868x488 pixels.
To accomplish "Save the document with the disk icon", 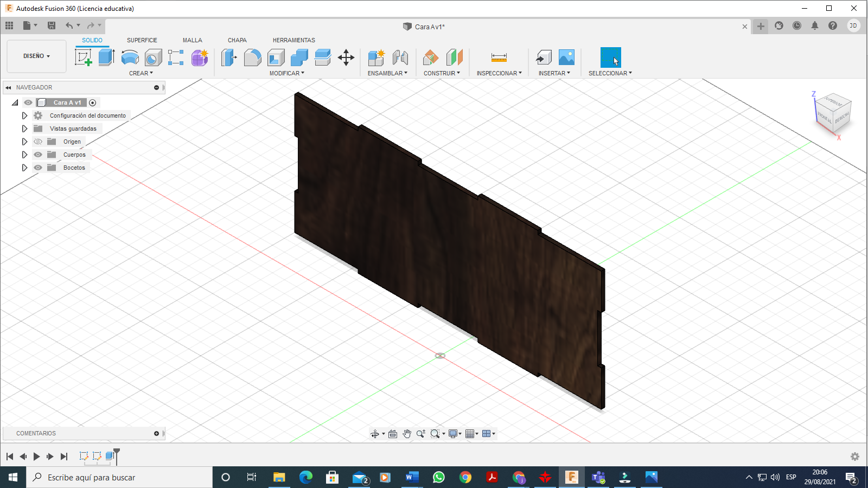I will (52, 25).
